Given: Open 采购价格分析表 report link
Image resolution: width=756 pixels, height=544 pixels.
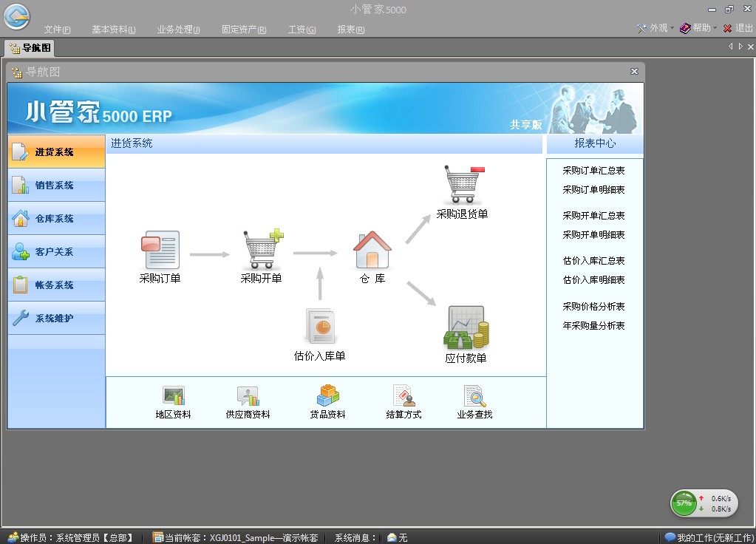Looking at the screenshot, I should [x=593, y=306].
